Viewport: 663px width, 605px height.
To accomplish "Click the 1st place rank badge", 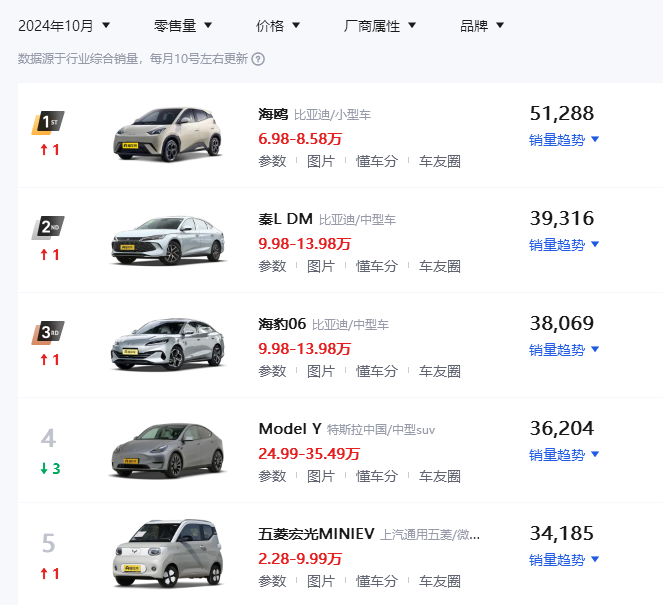I will [48, 123].
